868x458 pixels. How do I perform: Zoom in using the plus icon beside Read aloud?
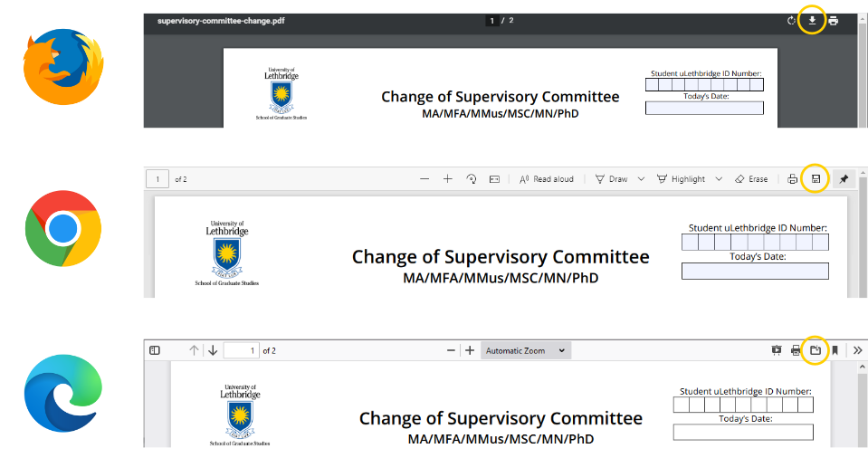[x=448, y=179]
